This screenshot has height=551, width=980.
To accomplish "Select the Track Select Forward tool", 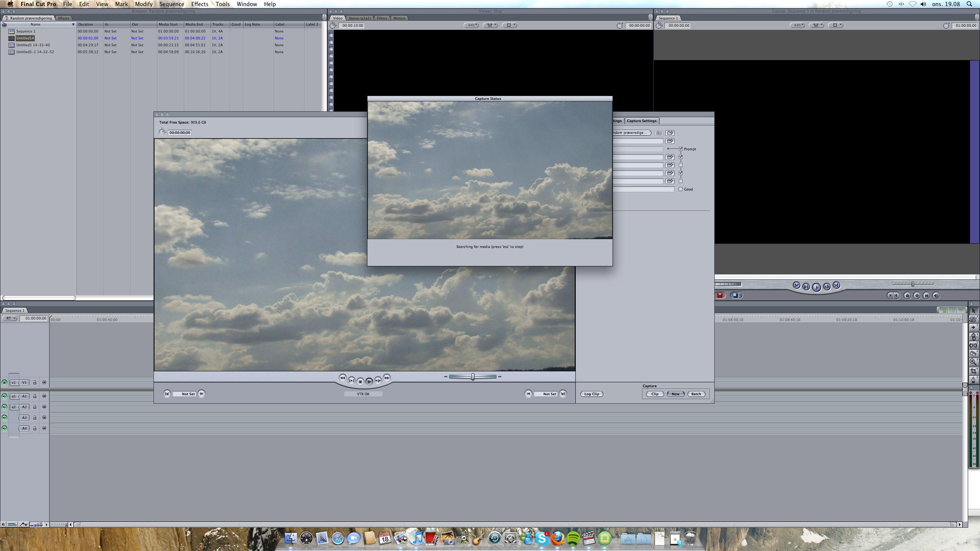I will 973,328.
